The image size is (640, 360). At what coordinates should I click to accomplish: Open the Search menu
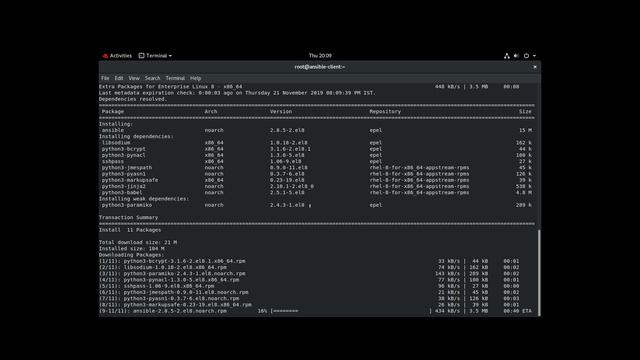pyautogui.click(x=152, y=78)
